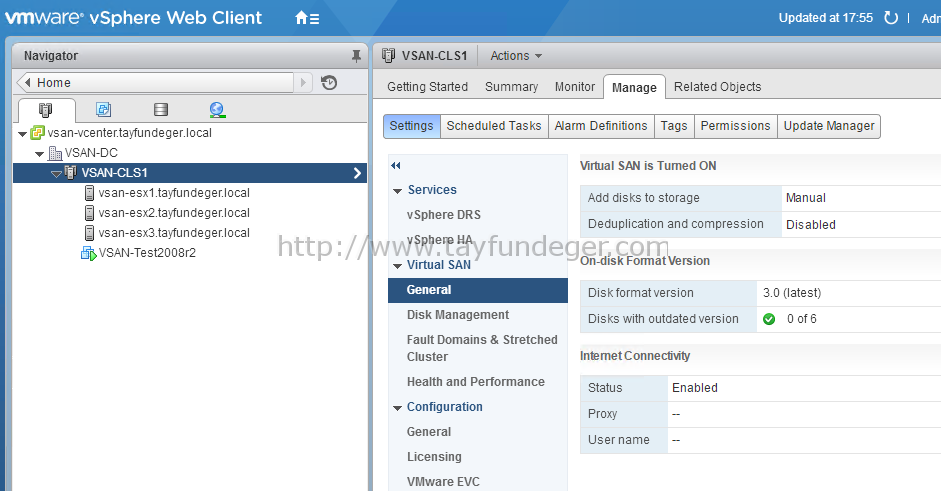This screenshot has height=491, width=941.
Task: Select the Settings sub-tab
Action: coord(411,126)
